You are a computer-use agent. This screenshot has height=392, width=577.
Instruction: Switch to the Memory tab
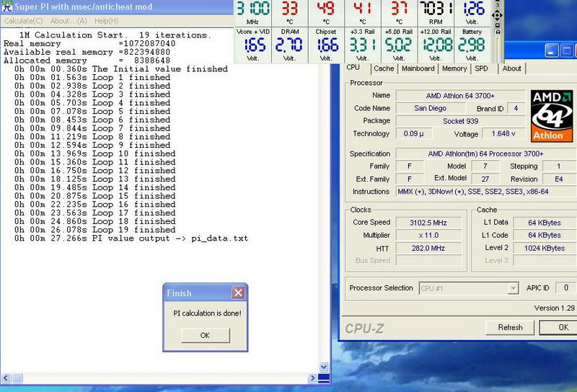point(454,68)
